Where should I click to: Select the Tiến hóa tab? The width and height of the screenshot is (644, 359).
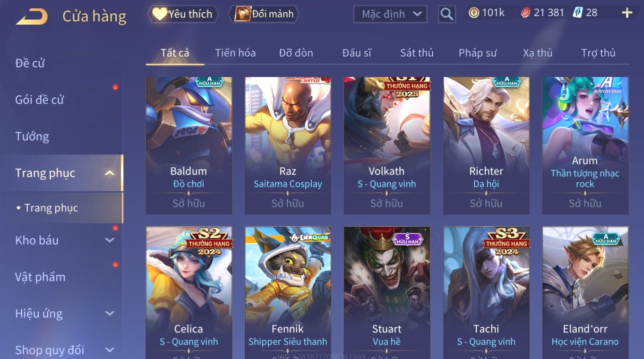click(x=235, y=53)
